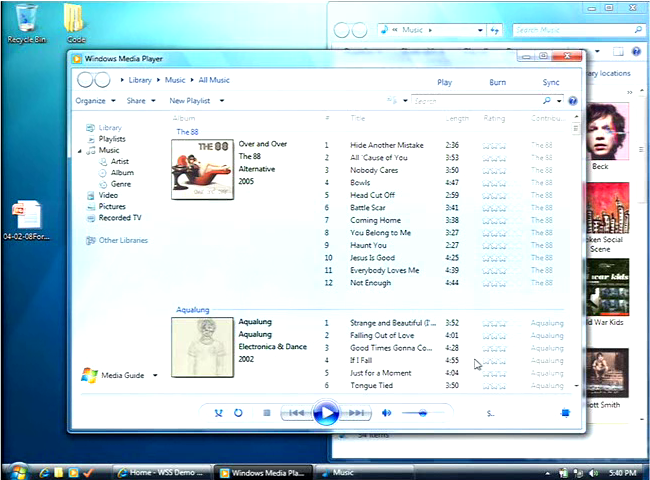
Task: Click The 88 album group header
Action: 187,132
